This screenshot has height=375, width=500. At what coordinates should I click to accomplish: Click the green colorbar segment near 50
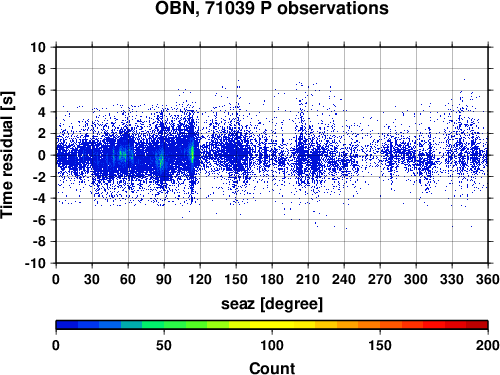point(164,325)
